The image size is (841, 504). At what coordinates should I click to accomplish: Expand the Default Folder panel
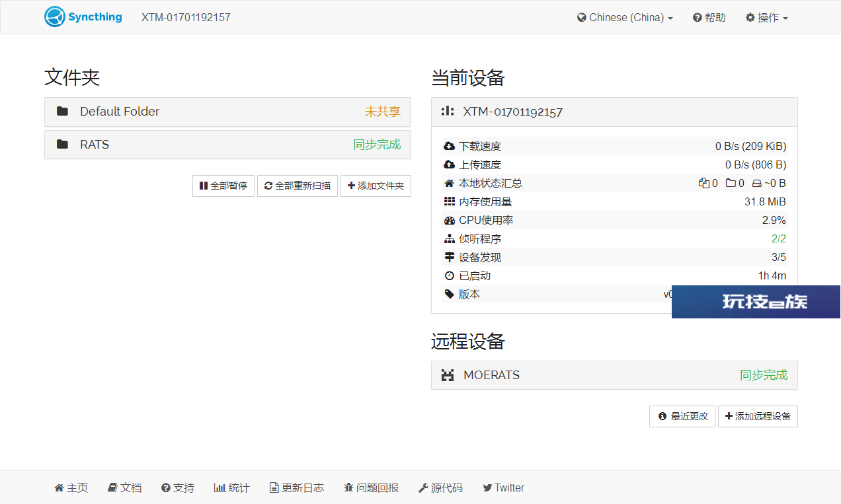point(227,112)
